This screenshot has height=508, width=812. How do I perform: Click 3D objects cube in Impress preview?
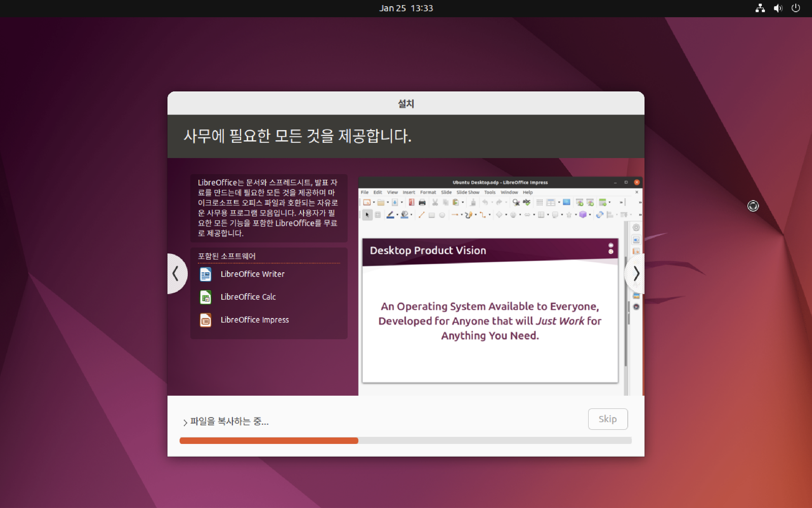click(583, 214)
